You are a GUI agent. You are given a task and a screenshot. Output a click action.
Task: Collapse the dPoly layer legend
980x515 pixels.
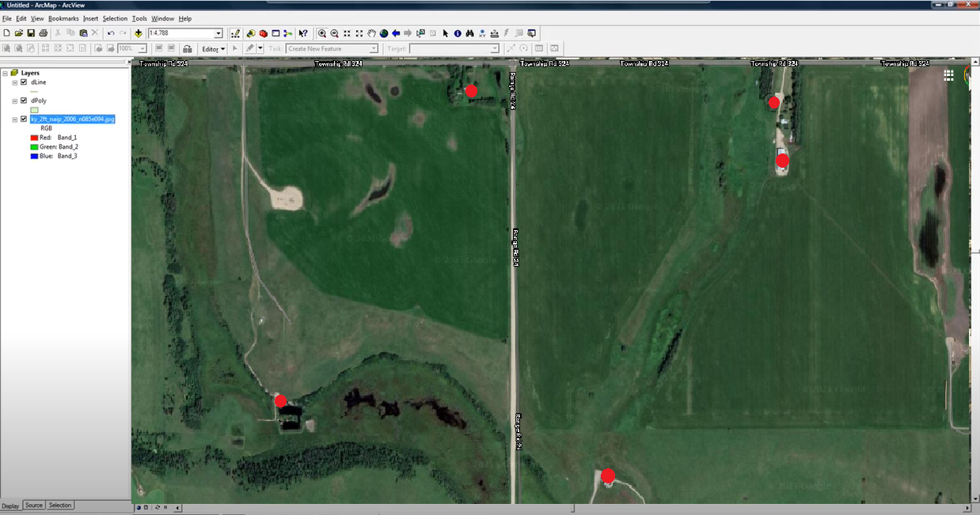pos(14,100)
